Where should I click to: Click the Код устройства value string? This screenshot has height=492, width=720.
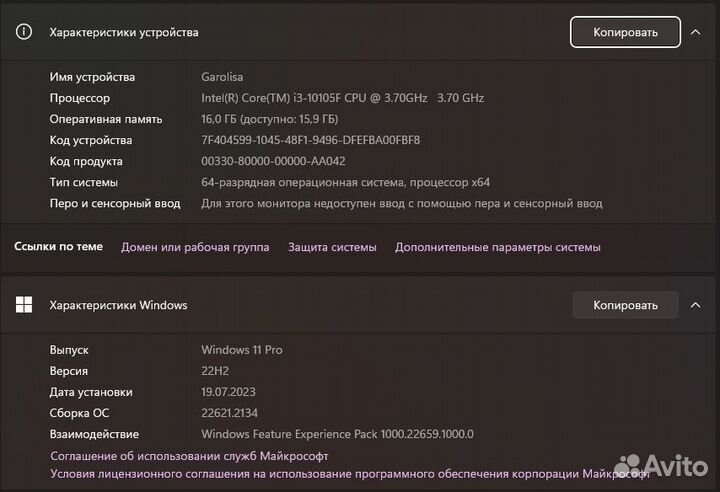pyautogui.click(x=310, y=140)
